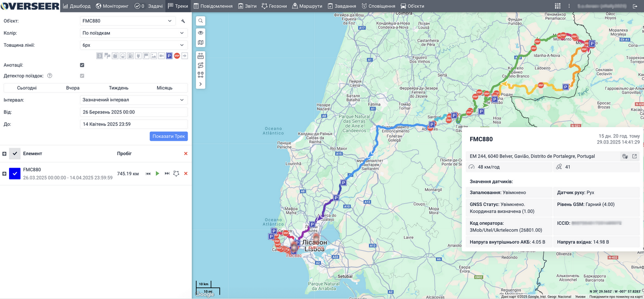This screenshot has width=644, height=299.
Task: Rewind FMC880 track playback
Action: [148, 174]
